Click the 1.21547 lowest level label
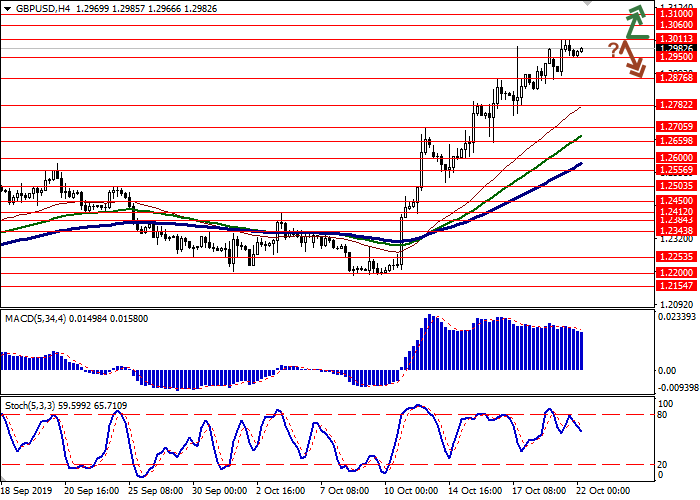Image resolution: width=700 pixels, height=500 pixels. [675, 285]
